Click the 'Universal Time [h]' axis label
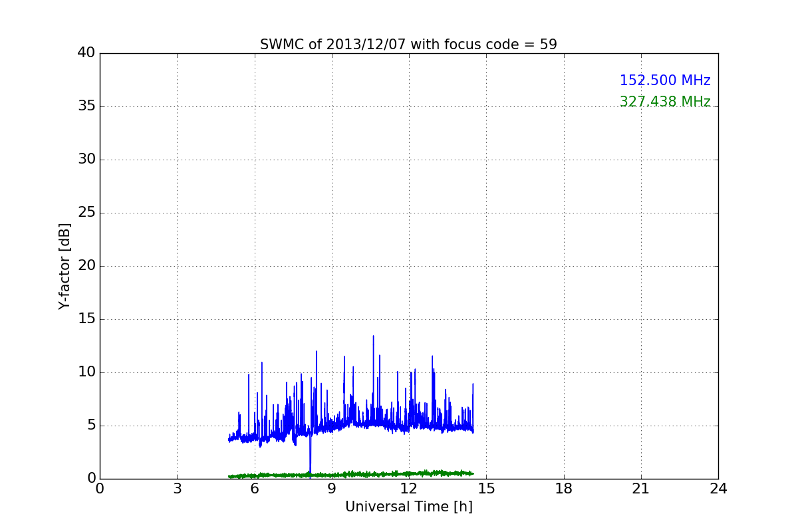This screenshot has height=532, width=798. tap(408, 507)
